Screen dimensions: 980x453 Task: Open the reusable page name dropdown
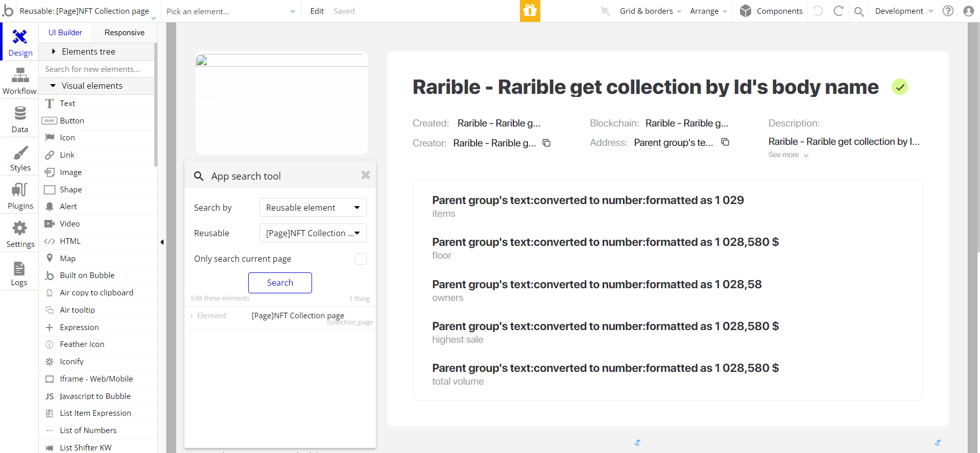(88, 11)
